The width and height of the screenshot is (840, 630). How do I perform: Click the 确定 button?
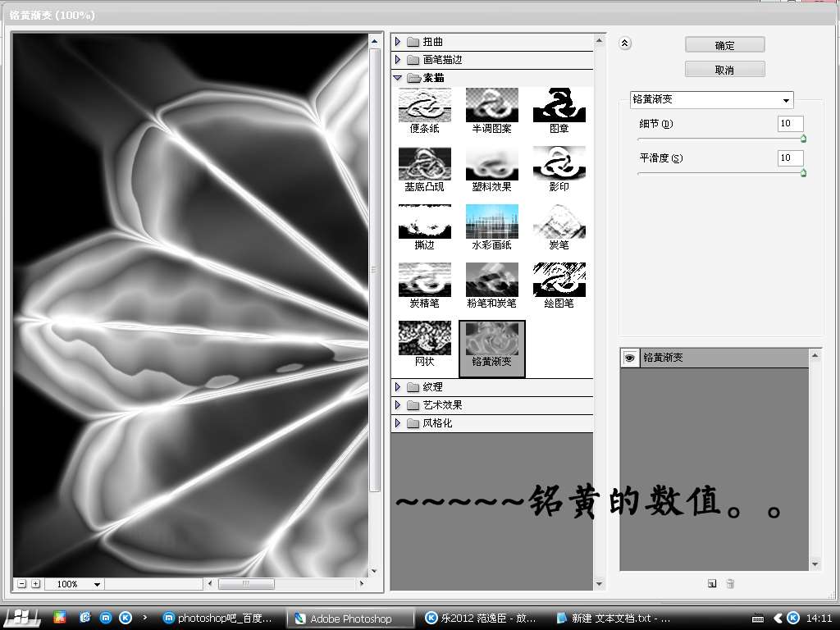724,45
